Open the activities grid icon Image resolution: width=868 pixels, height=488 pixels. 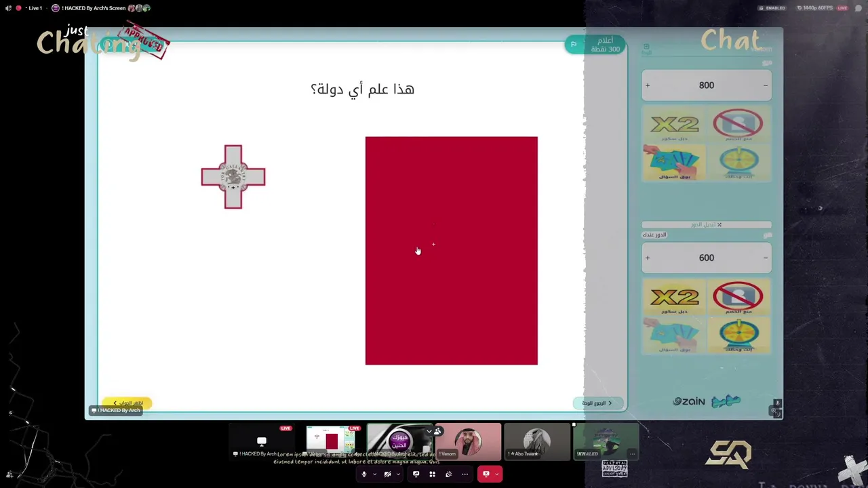(x=432, y=474)
